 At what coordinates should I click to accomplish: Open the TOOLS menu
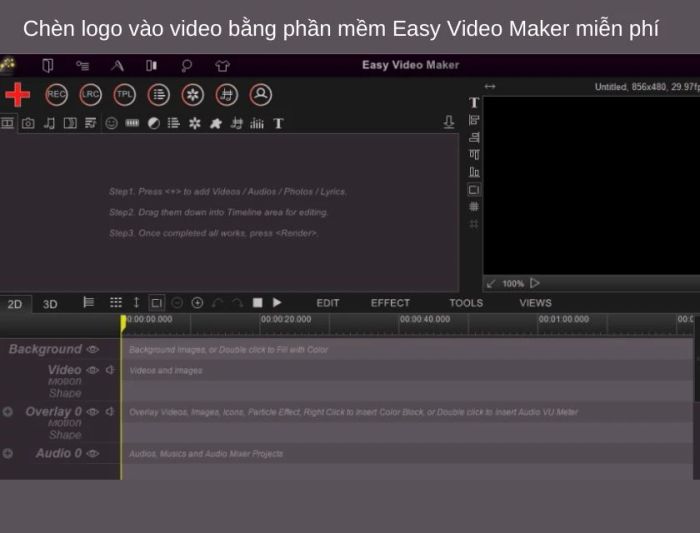(466, 303)
